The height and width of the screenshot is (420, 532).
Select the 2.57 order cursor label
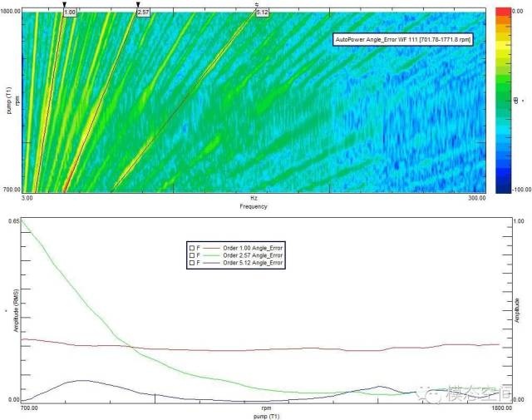(x=143, y=13)
